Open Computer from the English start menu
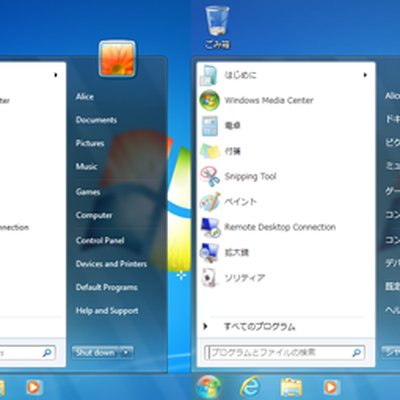The image size is (400, 400). tap(94, 215)
